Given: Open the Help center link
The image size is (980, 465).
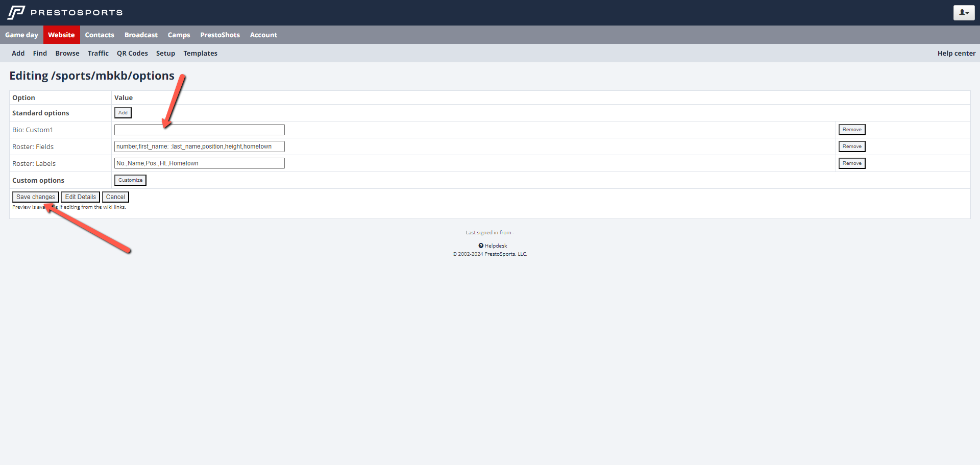Looking at the screenshot, I should coord(956,53).
